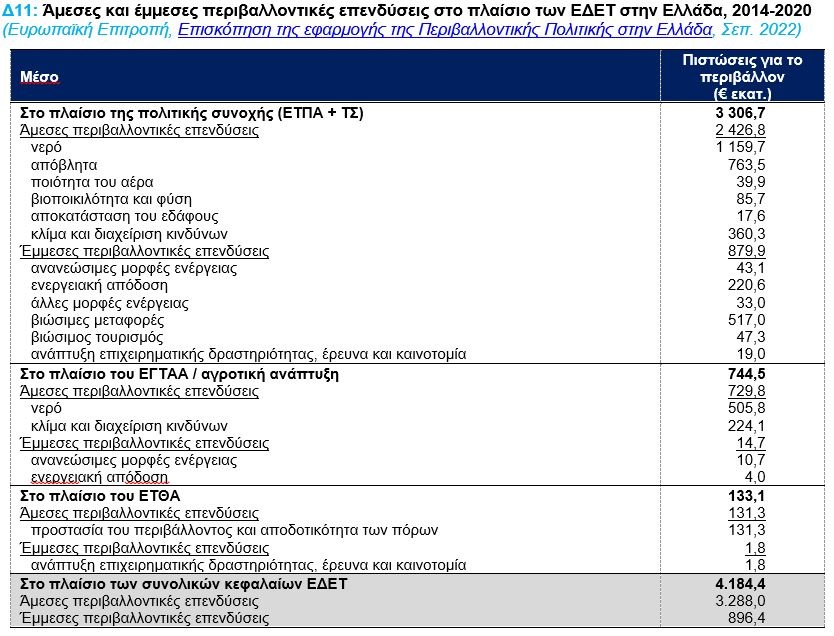The width and height of the screenshot is (834, 636).
Task: Select the row άλλες μορφές ενέργειας
Action: 417,303
